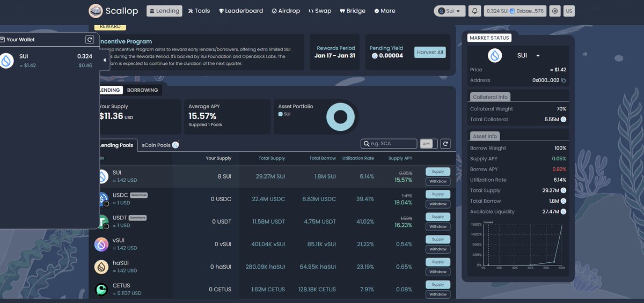Click Supply for the CETUS pool
The height and width of the screenshot is (303, 644).
click(438, 284)
